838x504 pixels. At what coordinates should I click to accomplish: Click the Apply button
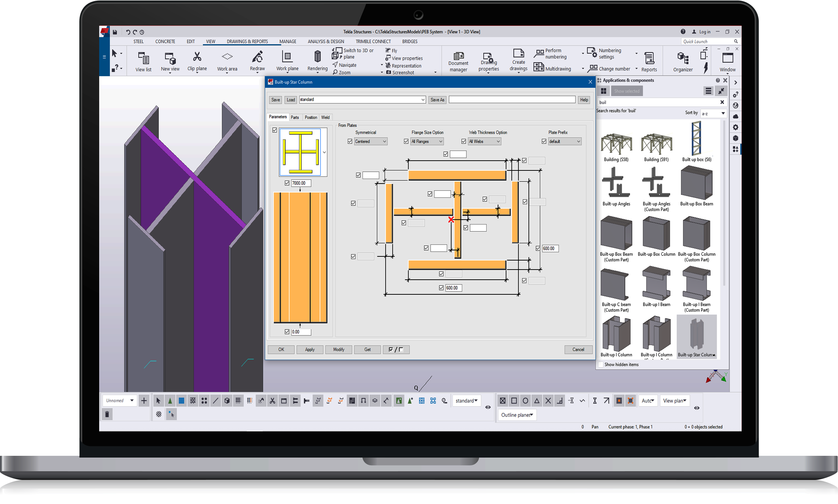click(x=310, y=349)
